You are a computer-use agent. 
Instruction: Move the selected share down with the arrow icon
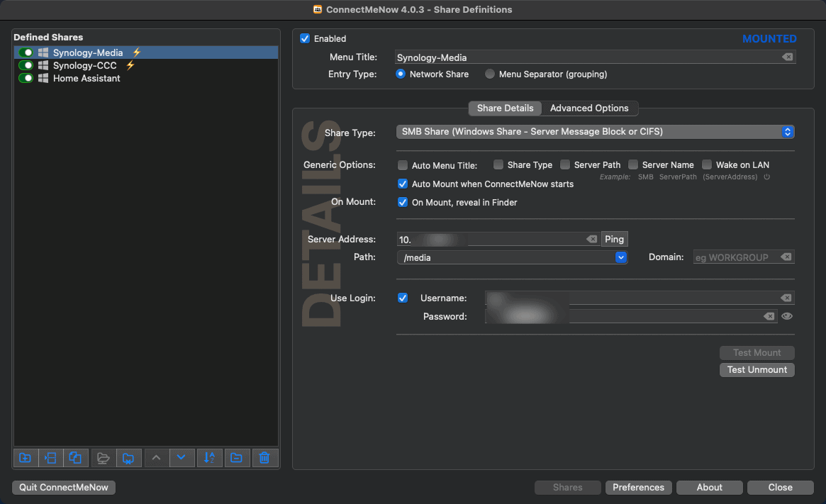point(182,458)
